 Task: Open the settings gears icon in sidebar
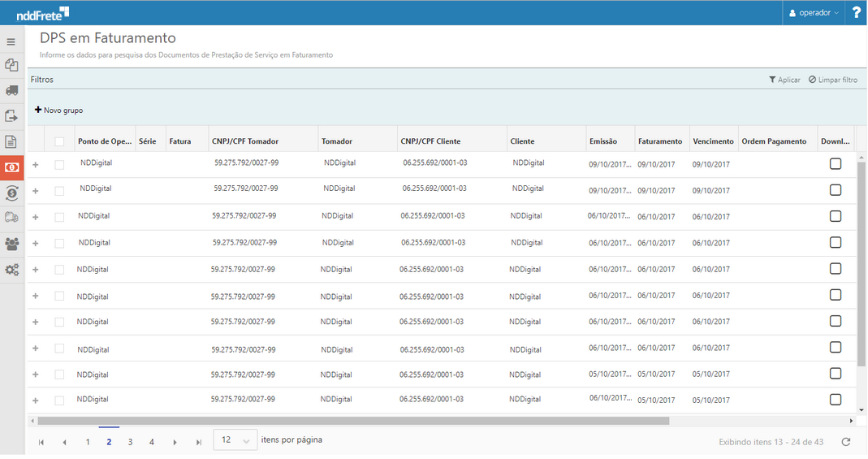[11, 270]
